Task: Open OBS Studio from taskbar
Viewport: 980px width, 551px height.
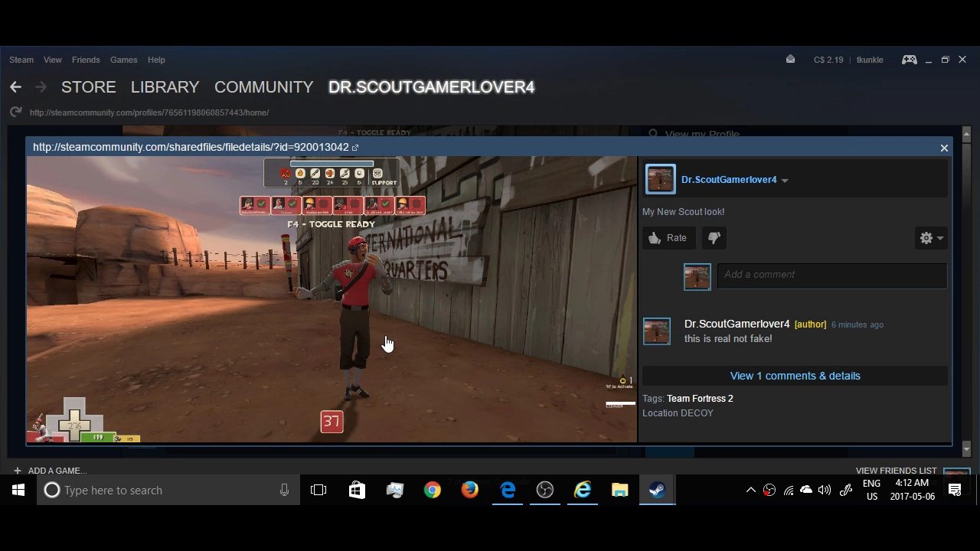Action: [x=545, y=491]
